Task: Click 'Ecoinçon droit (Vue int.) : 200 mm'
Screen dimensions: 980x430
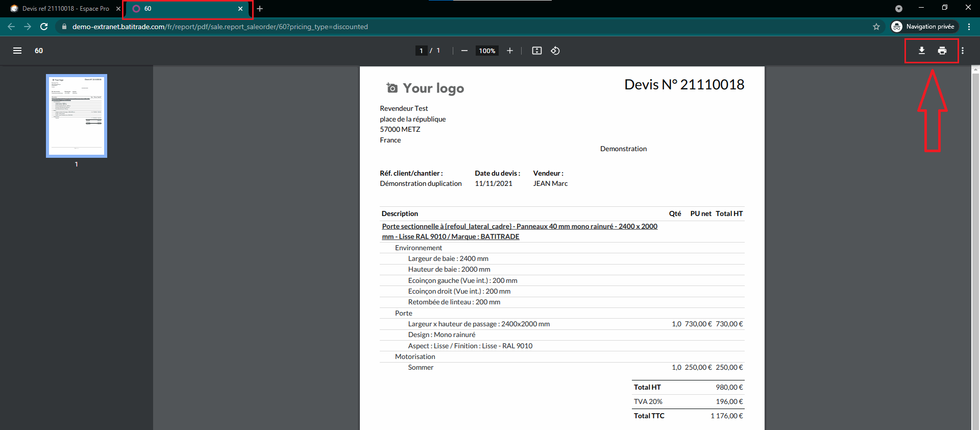Action: click(x=459, y=291)
